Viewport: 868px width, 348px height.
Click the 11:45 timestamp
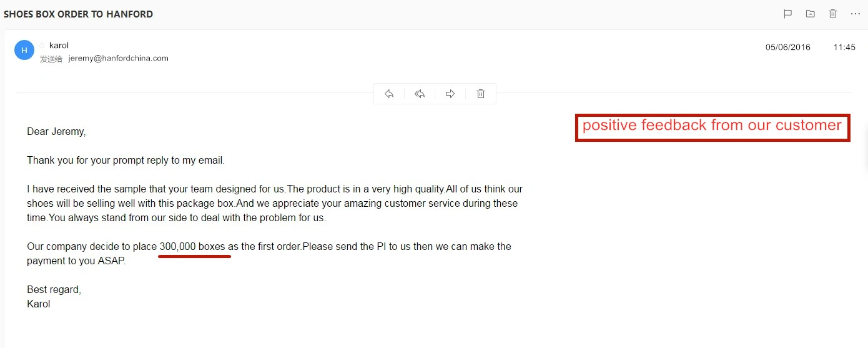click(844, 47)
